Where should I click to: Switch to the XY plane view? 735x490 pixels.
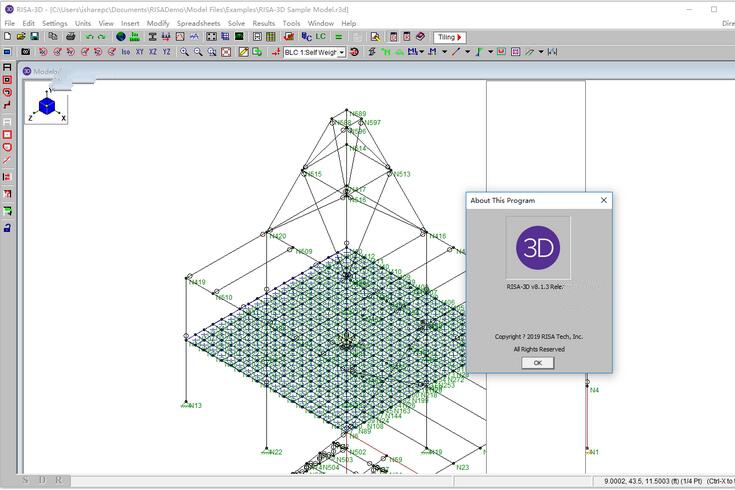tap(139, 52)
